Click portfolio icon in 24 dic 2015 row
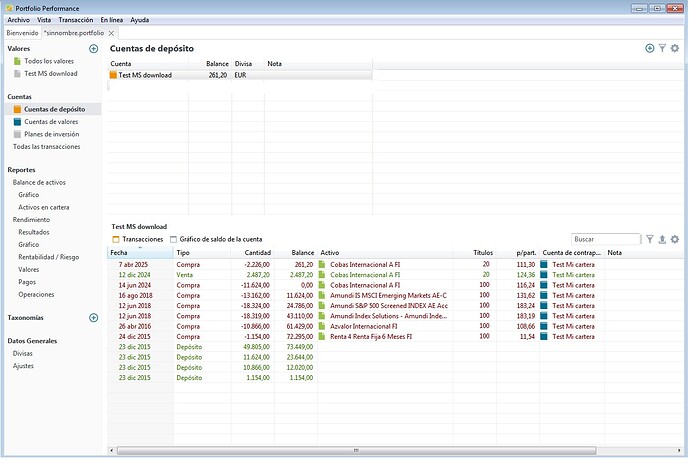Viewport: 690px width, 465px height. 544,337
